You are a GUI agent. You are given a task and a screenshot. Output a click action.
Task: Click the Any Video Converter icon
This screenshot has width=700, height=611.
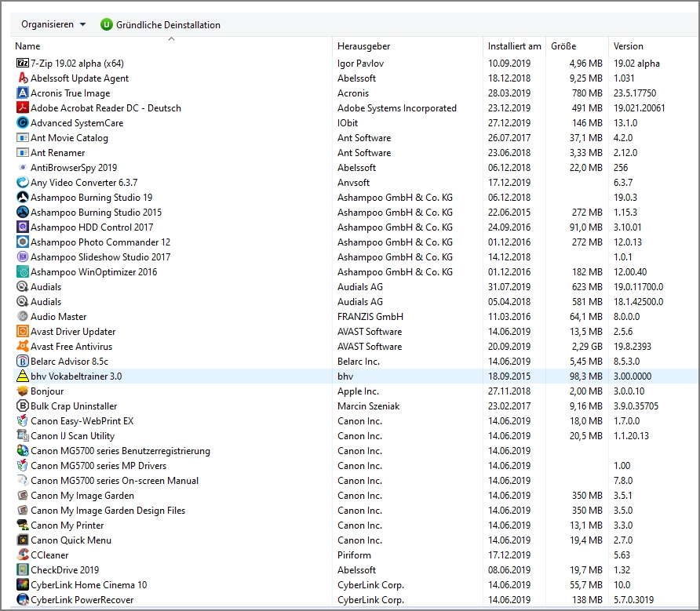pos(22,182)
